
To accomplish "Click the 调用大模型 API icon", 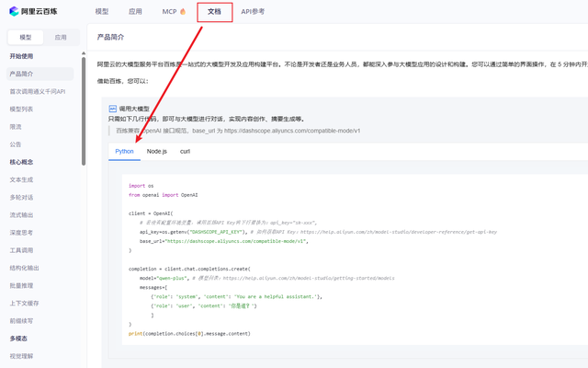I will [x=112, y=109].
